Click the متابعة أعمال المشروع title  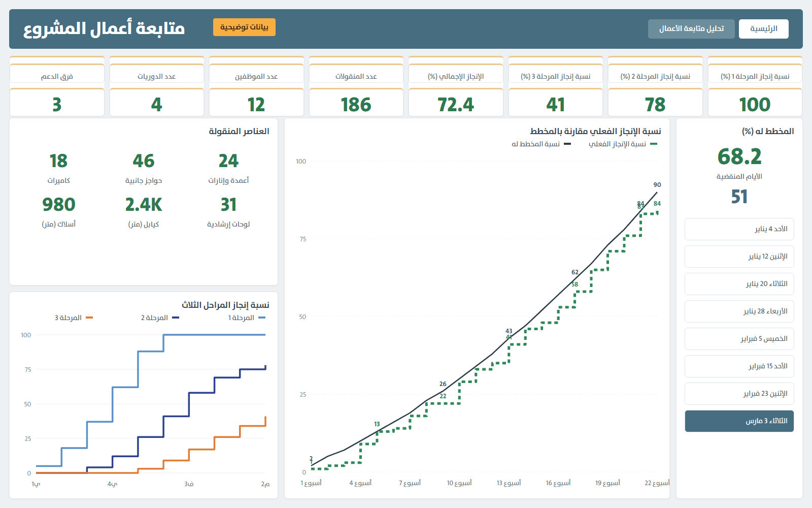(x=104, y=28)
